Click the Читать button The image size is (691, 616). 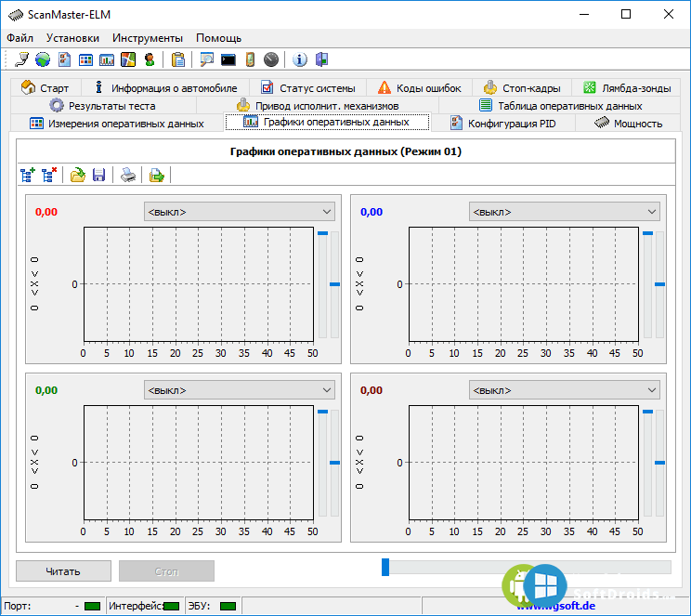(x=63, y=571)
